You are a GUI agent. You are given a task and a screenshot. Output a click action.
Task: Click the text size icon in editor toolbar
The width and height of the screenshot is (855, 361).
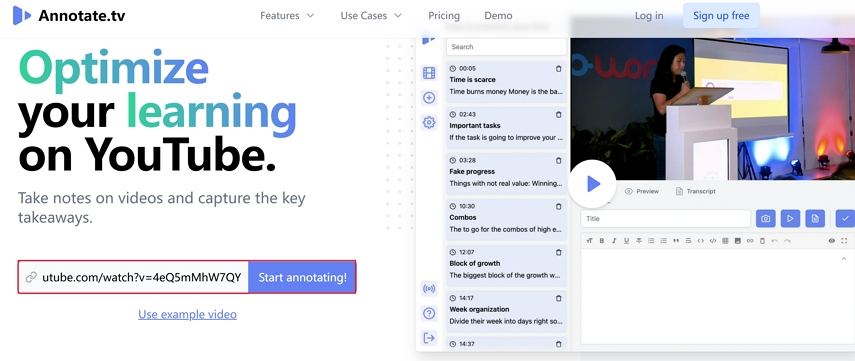pos(589,240)
